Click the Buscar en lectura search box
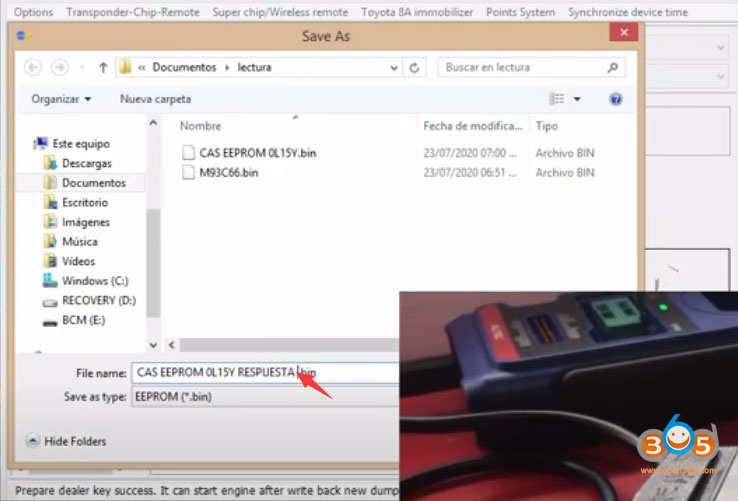Viewport: 738px width, 501px height. (x=520, y=68)
